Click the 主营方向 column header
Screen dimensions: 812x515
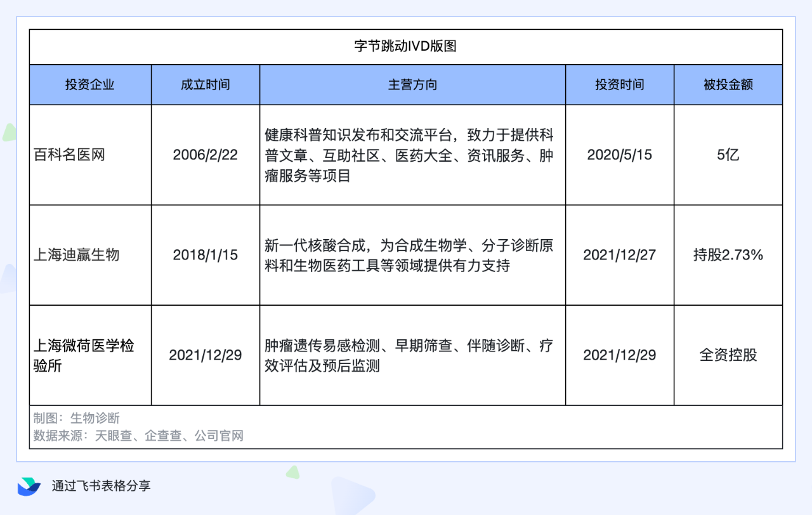pyautogui.click(x=412, y=84)
